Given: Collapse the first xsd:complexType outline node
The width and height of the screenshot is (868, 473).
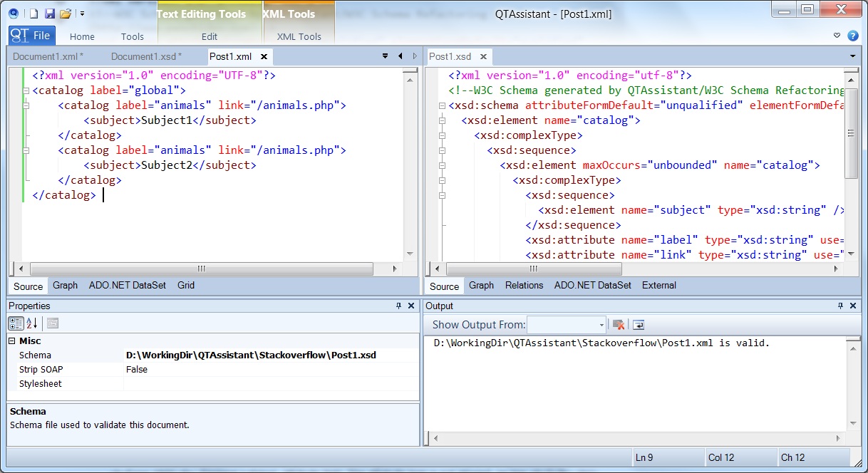Looking at the screenshot, I should click(442, 135).
